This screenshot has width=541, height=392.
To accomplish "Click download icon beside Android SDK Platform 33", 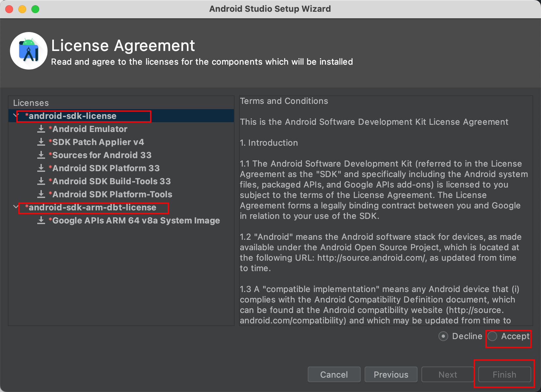I will pos(41,168).
